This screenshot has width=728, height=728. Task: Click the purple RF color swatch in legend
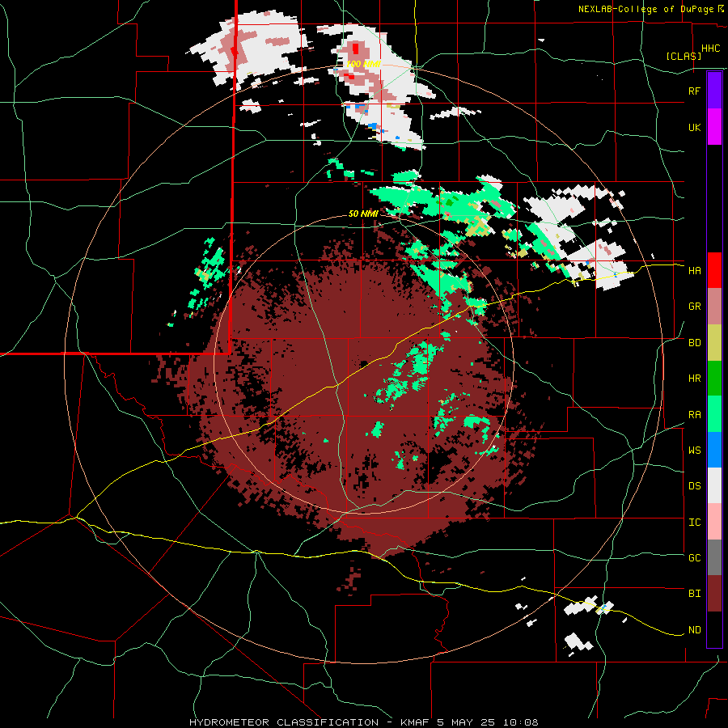(x=714, y=90)
